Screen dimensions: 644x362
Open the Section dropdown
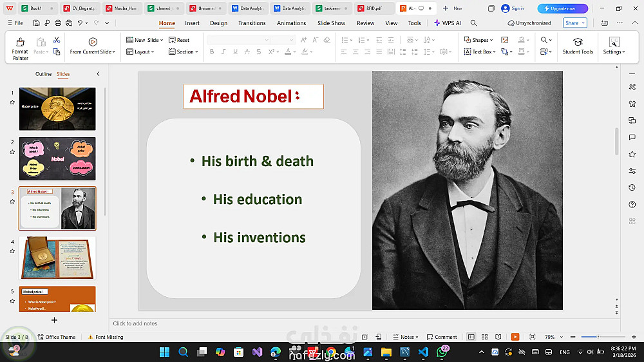pyautogui.click(x=183, y=52)
